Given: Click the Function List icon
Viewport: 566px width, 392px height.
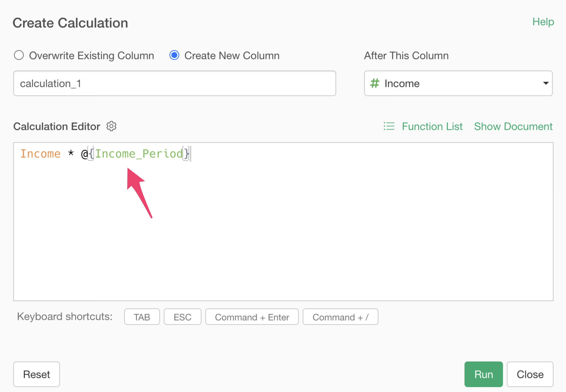Looking at the screenshot, I should [389, 126].
